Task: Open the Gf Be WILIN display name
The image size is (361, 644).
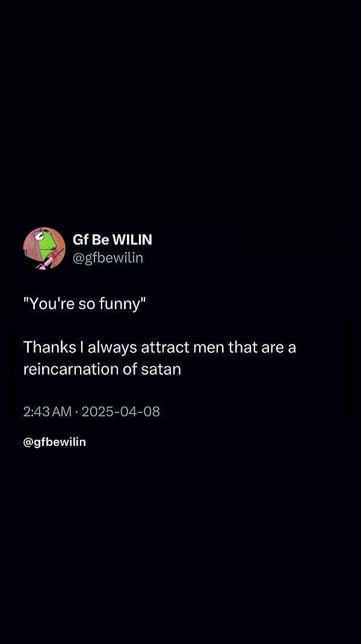Action: coord(113,239)
